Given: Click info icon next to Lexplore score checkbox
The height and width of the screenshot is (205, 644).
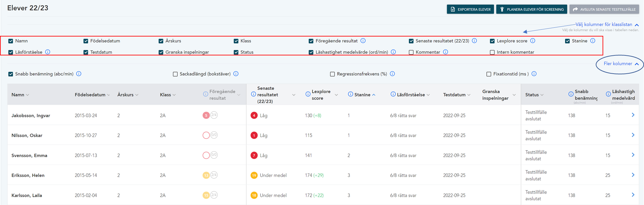Looking at the screenshot, I should tap(533, 41).
